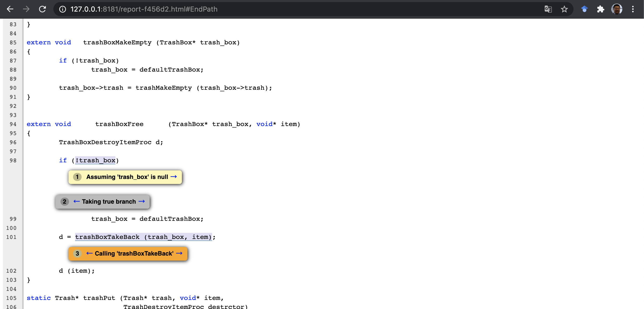
Task: Click the Google Translate icon
Action: tap(548, 9)
